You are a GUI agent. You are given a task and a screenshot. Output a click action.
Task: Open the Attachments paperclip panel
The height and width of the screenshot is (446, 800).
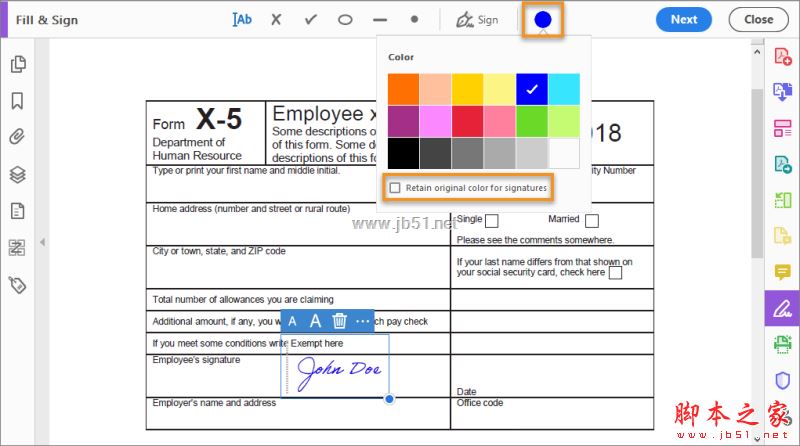click(17, 137)
